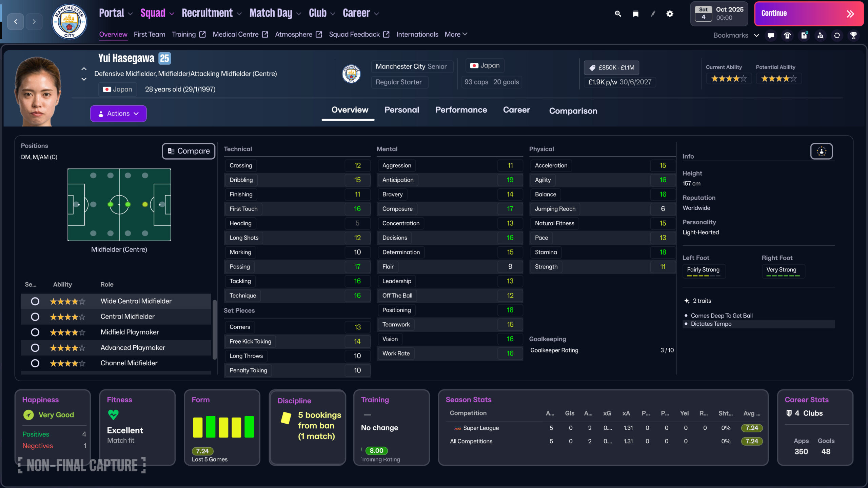Open the Medical Centre menu item
Image resolution: width=868 pixels, height=488 pixels.
tap(235, 34)
